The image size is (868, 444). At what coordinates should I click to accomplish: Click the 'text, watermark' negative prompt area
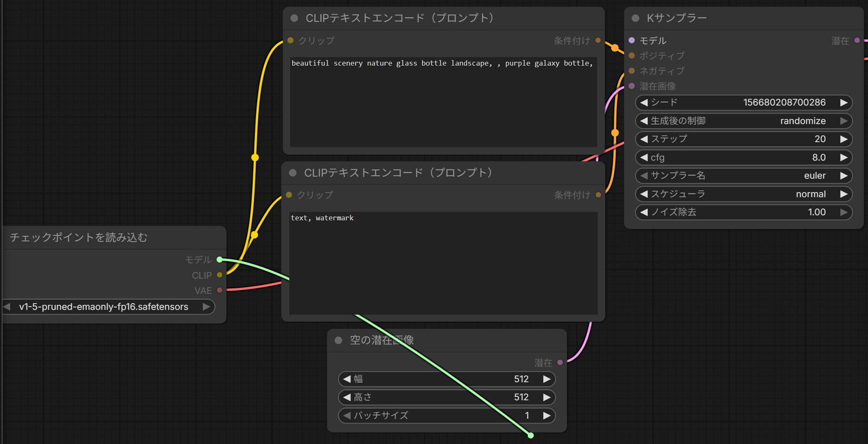443,263
